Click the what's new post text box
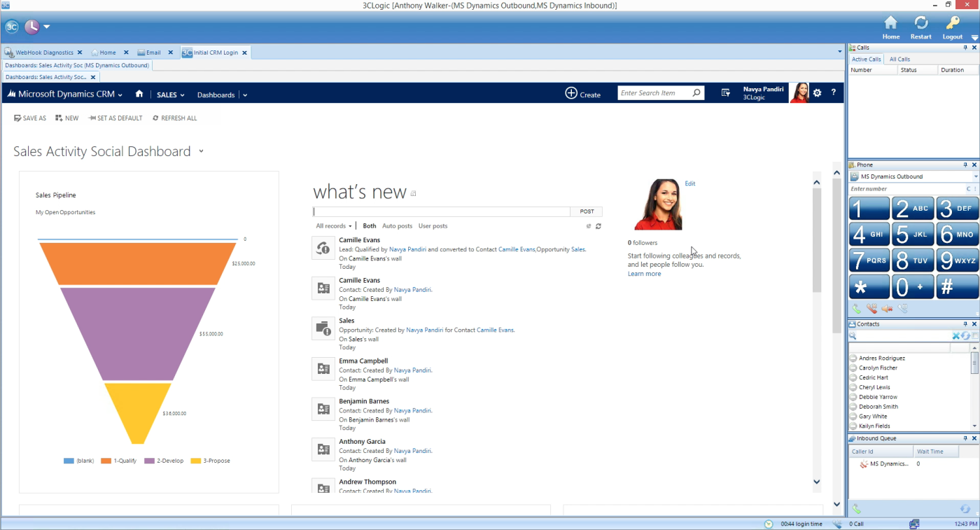 (x=441, y=211)
